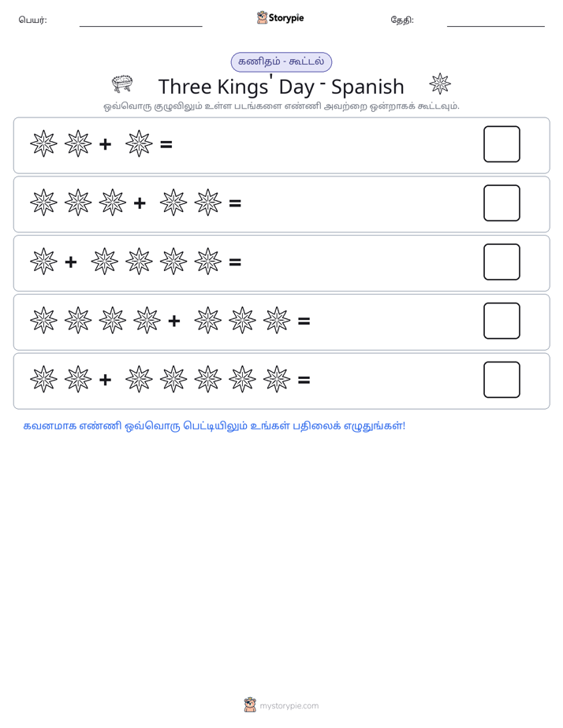
Task: Click the Three Kings' Day - Spanish title
Action: pyautogui.click(x=281, y=87)
